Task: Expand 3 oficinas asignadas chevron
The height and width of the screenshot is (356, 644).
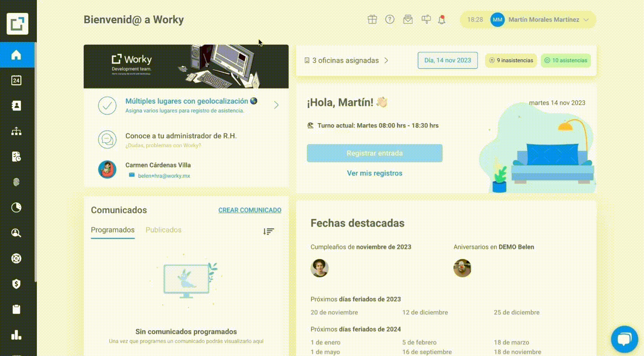Action: tap(386, 60)
